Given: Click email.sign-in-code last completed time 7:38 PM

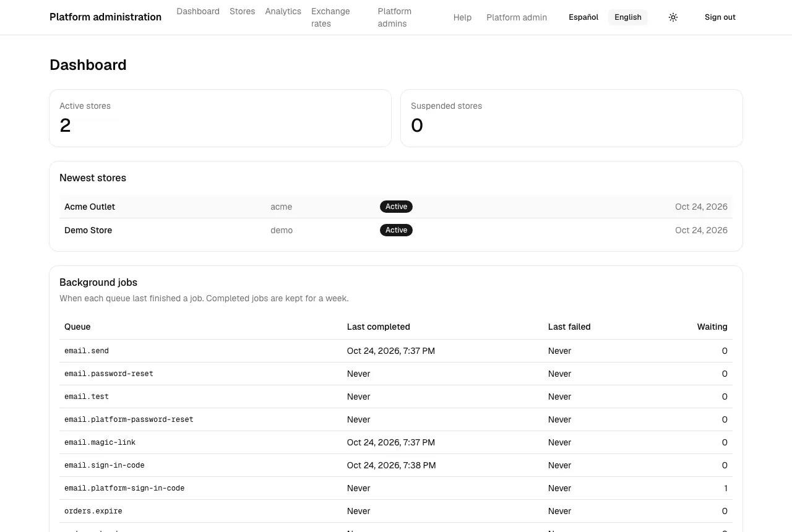Looking at the screenshot, I should click(392, 465).
